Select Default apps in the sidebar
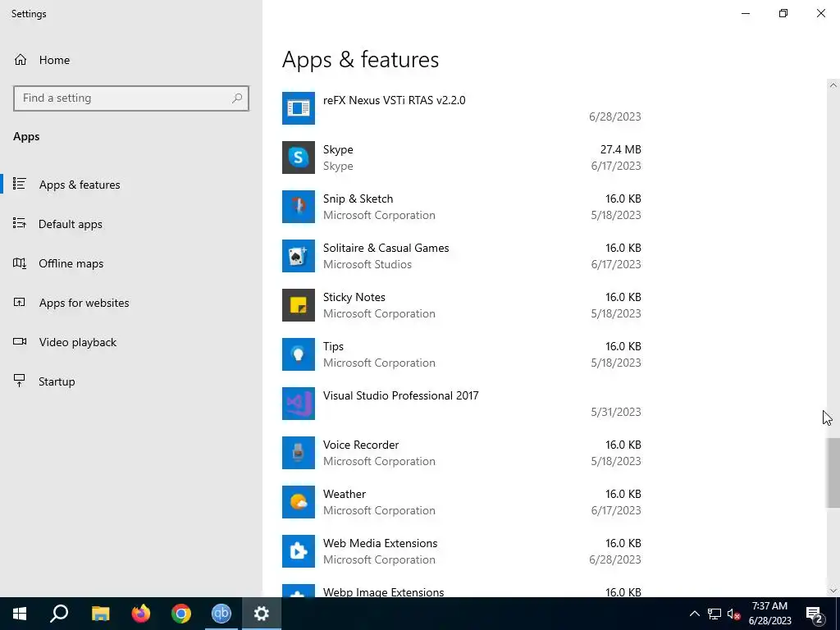The height and width of the screenshot is (630, 840). (71, 224)
